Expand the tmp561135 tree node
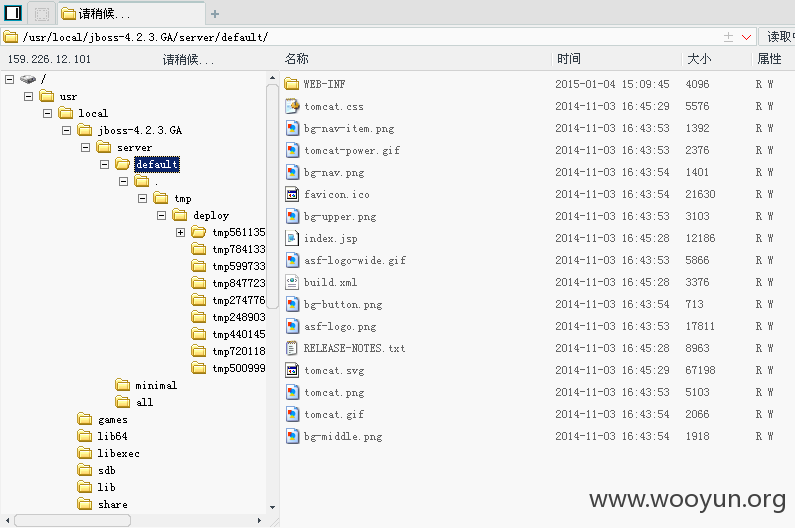The width and height of the screenshot is (795, 528). (x=180, y=232)
